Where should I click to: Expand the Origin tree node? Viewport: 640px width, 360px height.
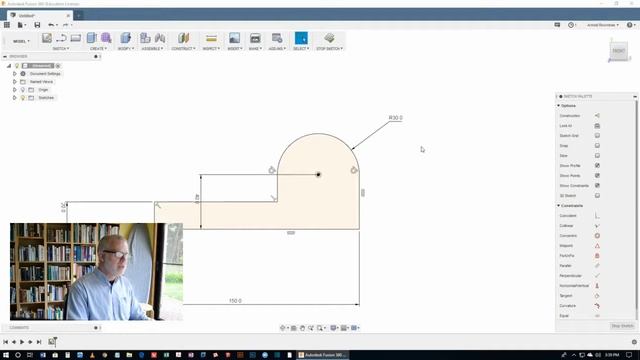(x=15, y=90)
